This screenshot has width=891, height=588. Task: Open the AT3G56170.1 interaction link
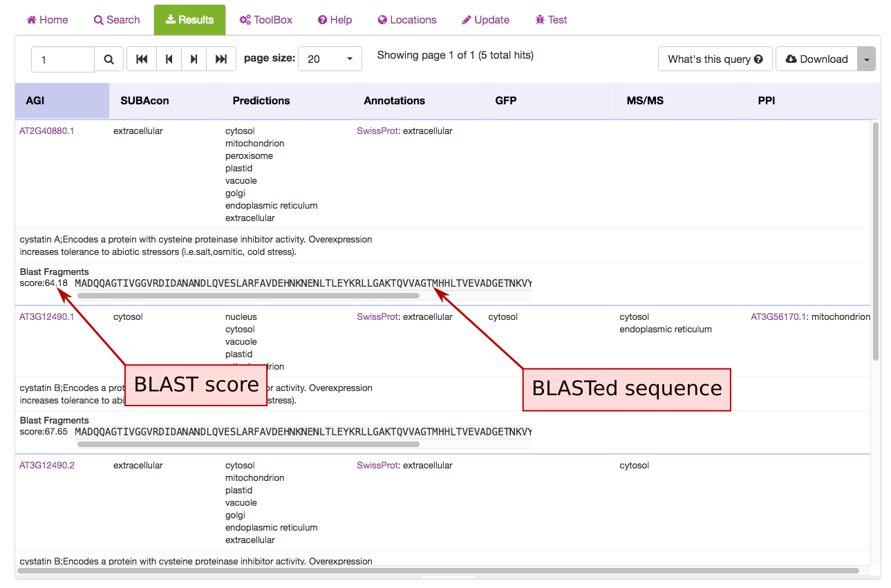point(778,316)
